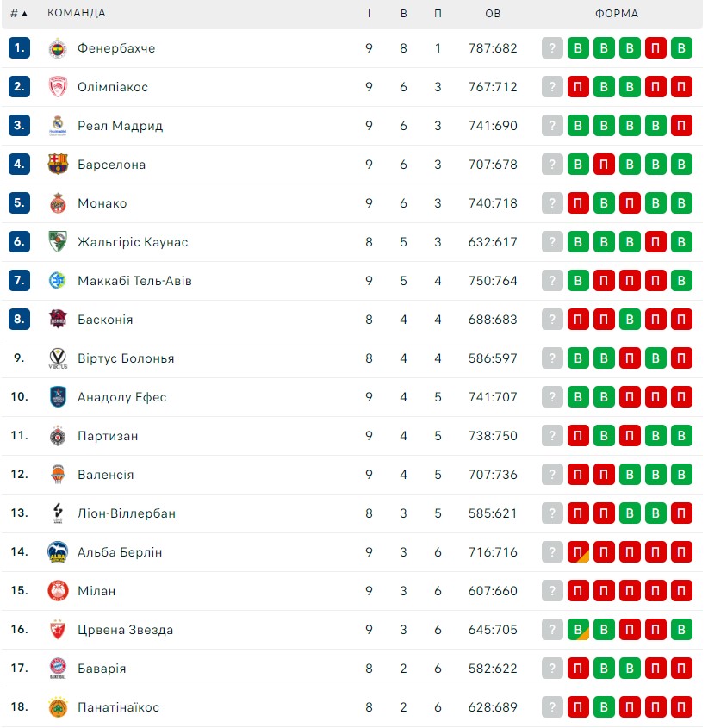
Task: Open the Real Madrid logo icon
Action: click(x=58, y=126)
